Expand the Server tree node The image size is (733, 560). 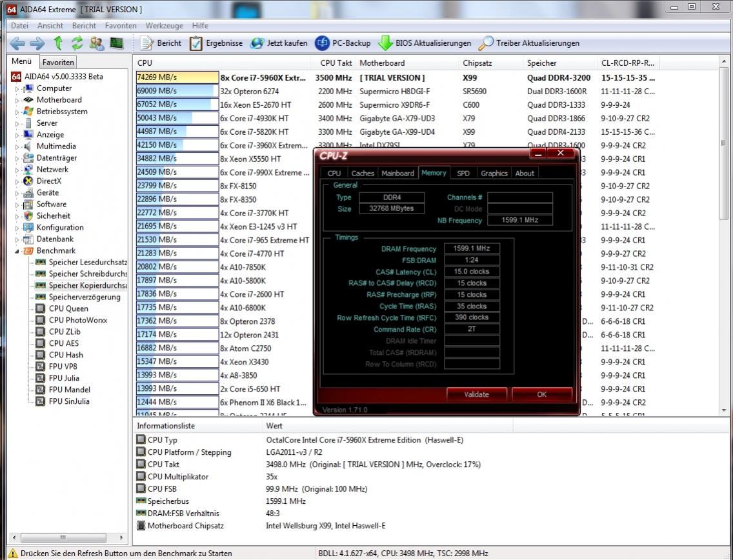point(17,123)
